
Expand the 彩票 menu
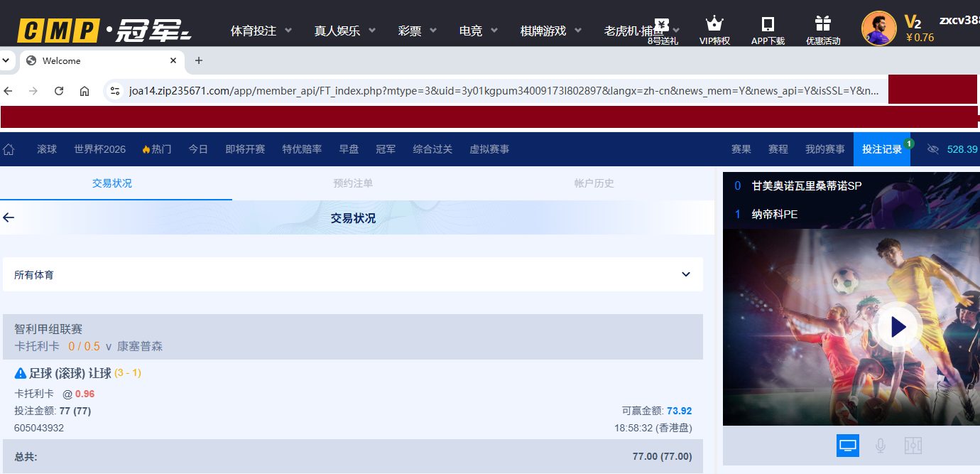(x=418, y=31)
